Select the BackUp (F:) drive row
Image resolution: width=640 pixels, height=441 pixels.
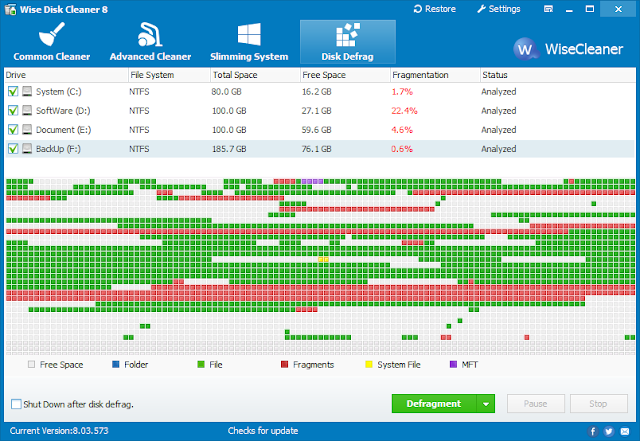coord(320,149)
